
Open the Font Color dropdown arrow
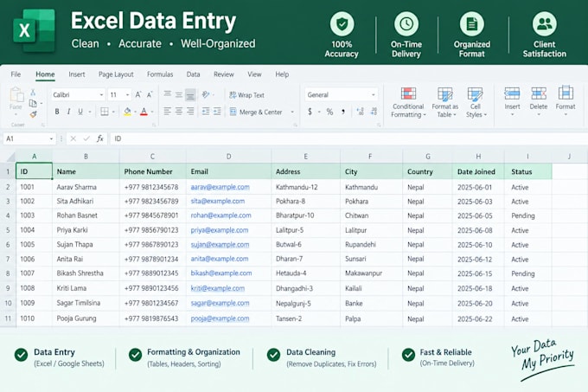(152, 112)
